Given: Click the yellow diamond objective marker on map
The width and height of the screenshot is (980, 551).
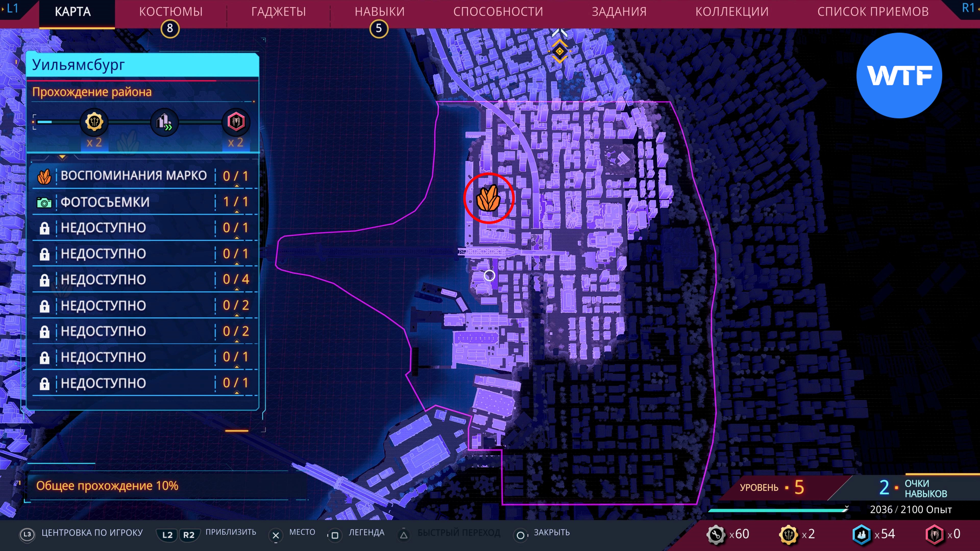Looking at the screenshot, I should coord(559,51).
